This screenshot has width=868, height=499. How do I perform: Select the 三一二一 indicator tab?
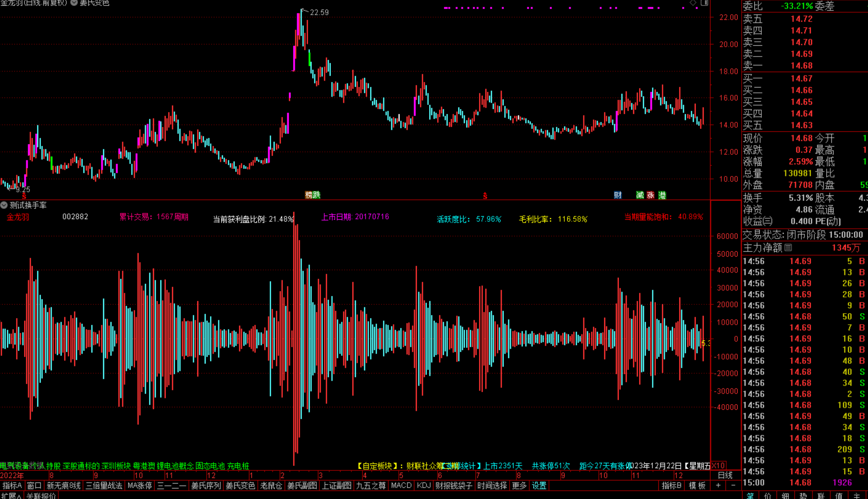[x=171, y=486]
